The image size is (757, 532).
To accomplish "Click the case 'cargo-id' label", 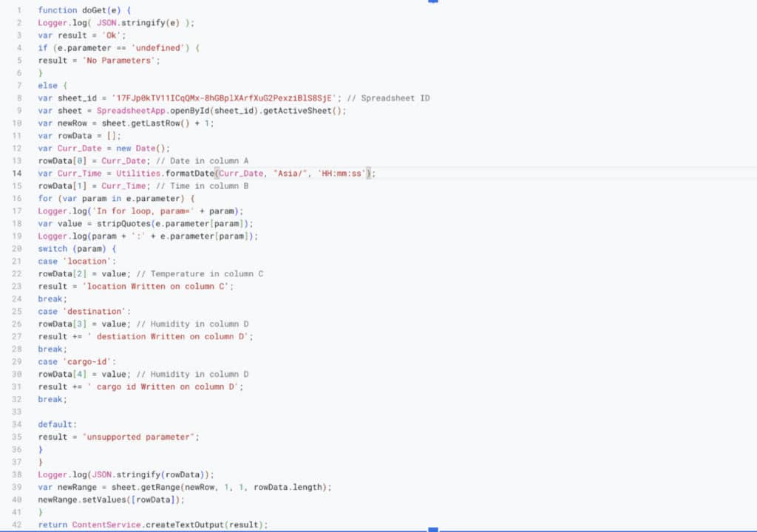I will click(77, 362).
